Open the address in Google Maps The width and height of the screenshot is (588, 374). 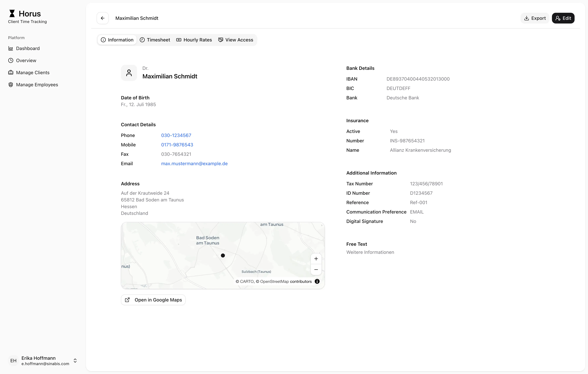coord(153,300)
